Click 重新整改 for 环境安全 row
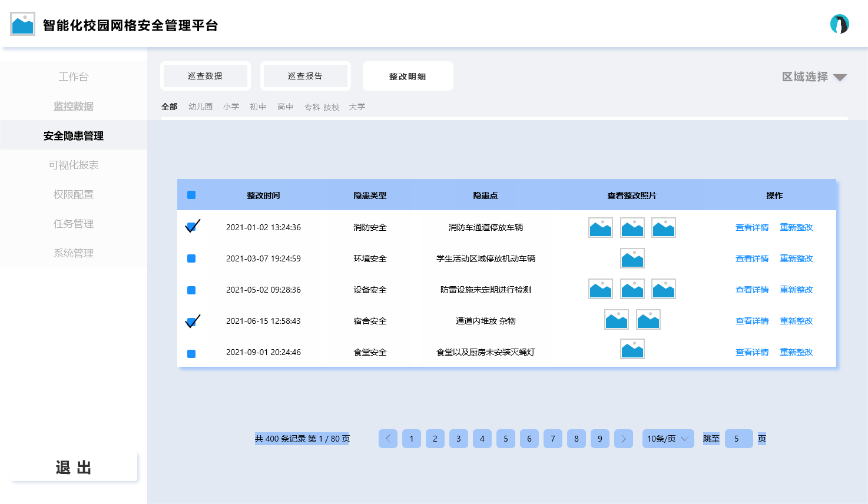This screenshot has width=868, height=504. click(797, 258)
